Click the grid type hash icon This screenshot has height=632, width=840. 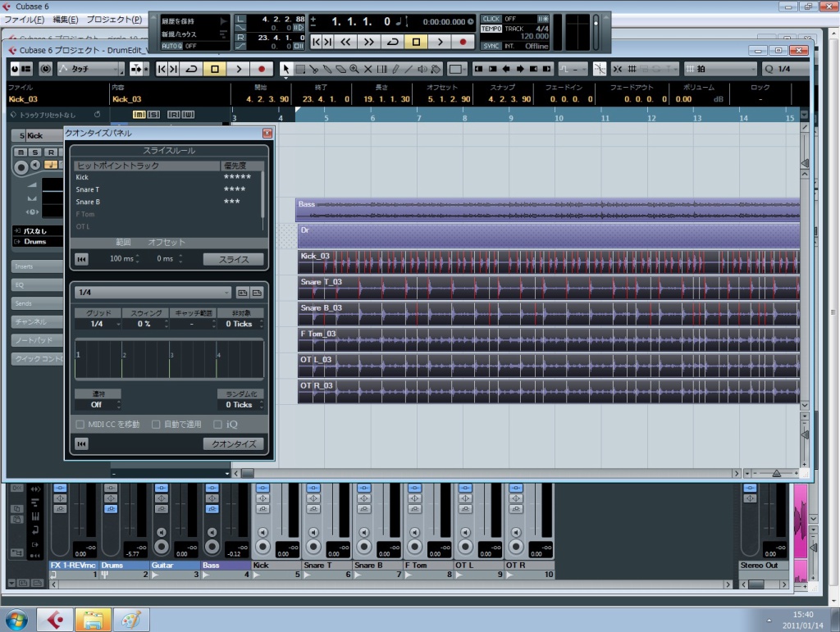pyautogui.click(x=632, y=69)
